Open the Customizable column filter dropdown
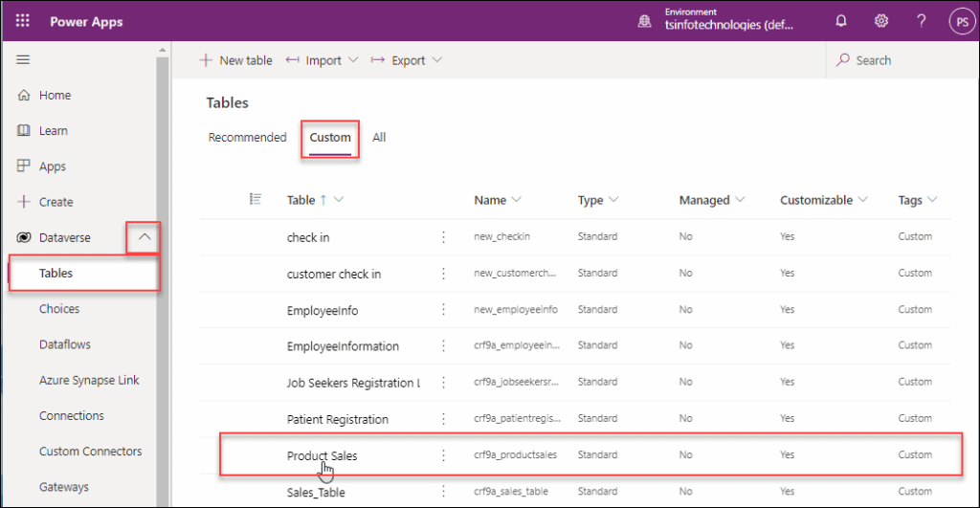980x508 pixels. (863, 200)
